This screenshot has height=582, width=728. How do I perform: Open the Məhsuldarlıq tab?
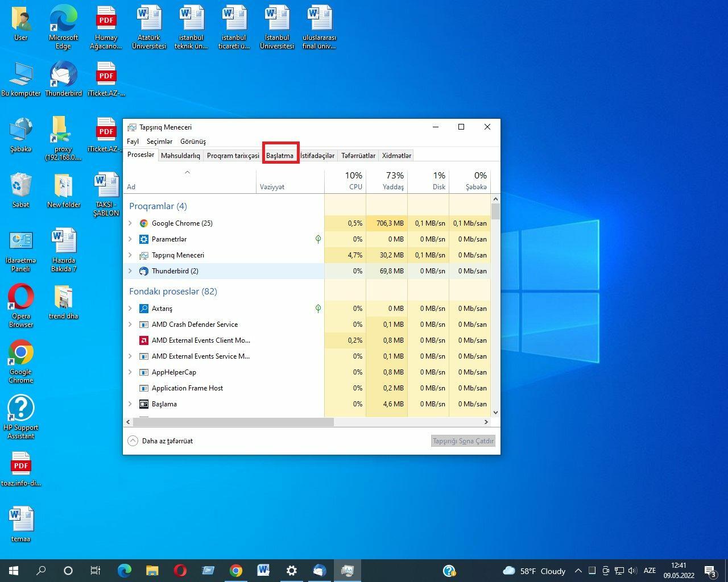point(180,155)
